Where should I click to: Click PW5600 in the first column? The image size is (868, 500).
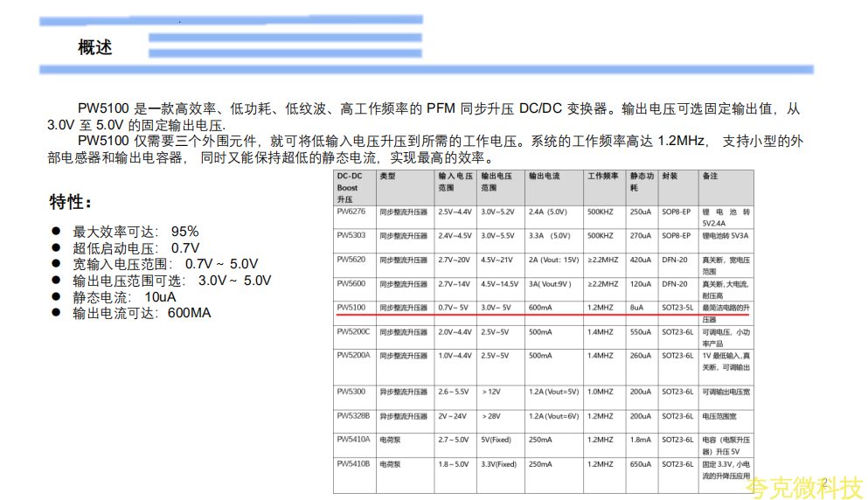351,283
